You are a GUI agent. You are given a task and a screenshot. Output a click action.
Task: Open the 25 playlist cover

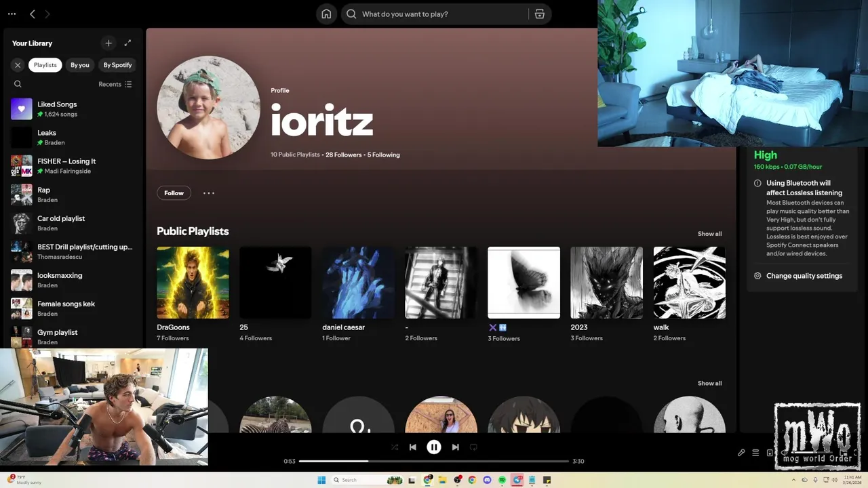pyautogui.click(x=275, y=283)
